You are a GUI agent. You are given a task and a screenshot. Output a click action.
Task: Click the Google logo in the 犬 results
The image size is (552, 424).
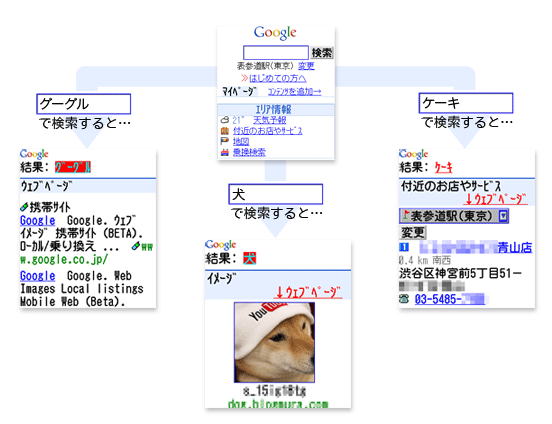pos(220,245)
